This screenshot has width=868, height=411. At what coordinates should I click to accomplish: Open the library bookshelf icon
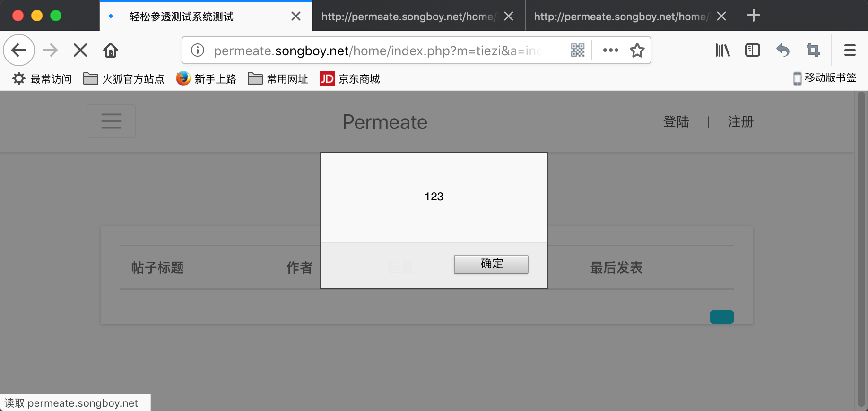coord(722,50)
